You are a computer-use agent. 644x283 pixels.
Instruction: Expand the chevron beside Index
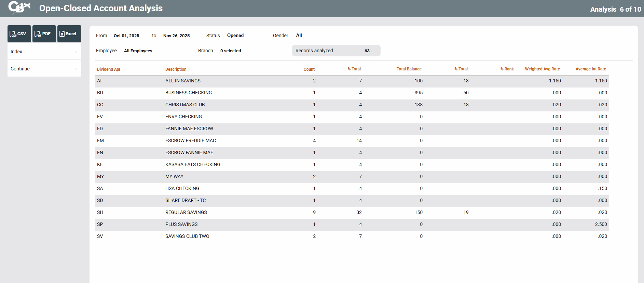tap(76, 51)
